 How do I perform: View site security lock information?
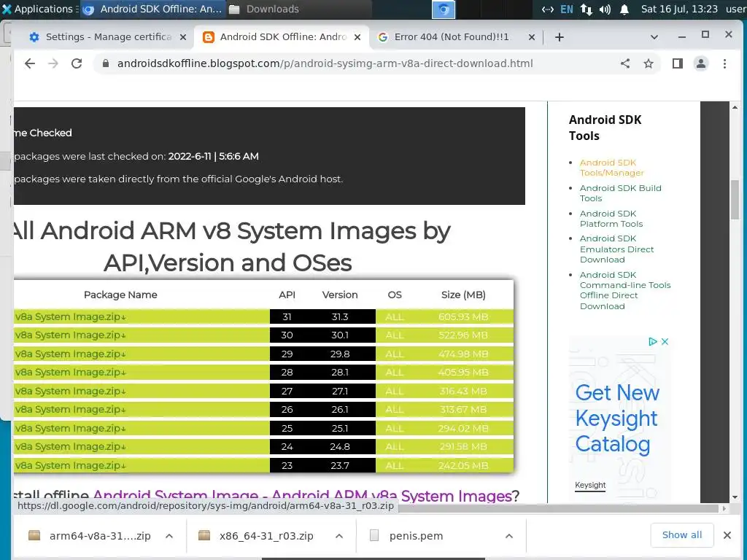tap(106, 63)
